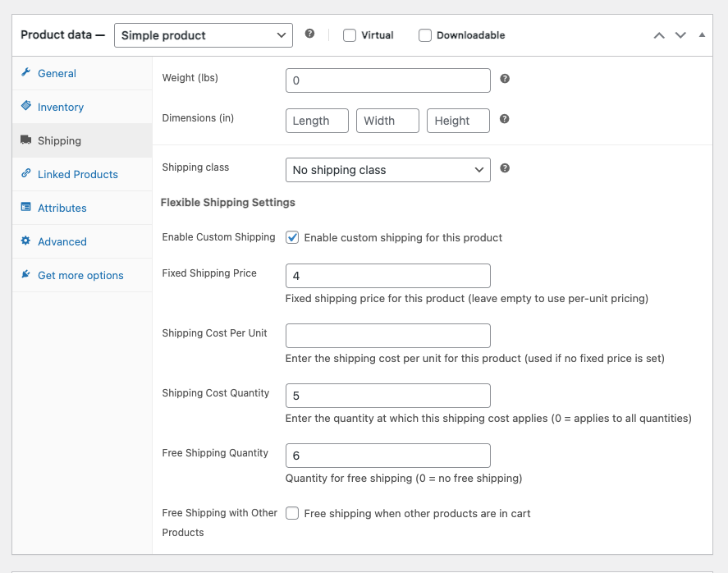Tick Free shipping when other products in cart
This screenshot has width=728, height=573.
point(292,513)
